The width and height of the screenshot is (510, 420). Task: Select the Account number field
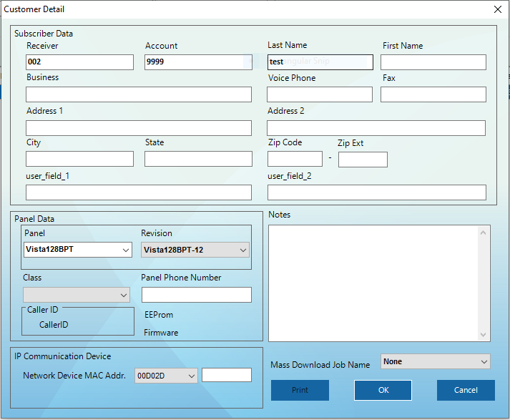198,62
